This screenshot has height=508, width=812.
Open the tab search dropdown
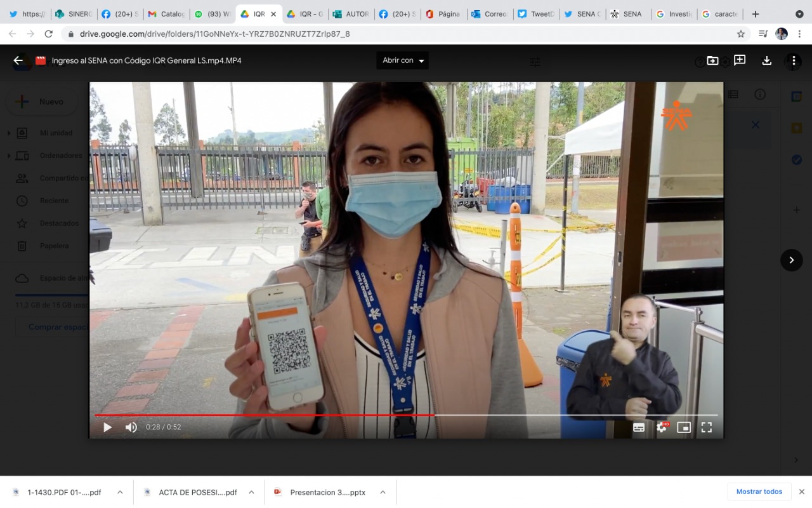799,14
